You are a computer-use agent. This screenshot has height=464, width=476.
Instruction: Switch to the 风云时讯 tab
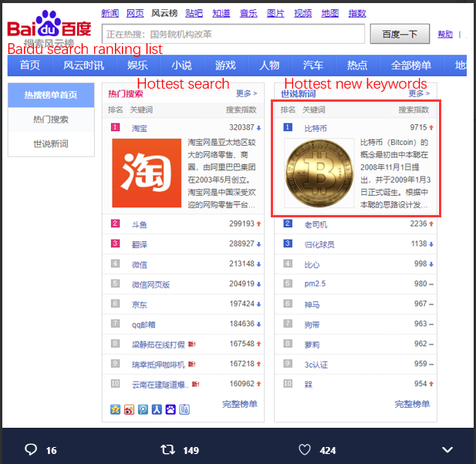tap(84, 66)
